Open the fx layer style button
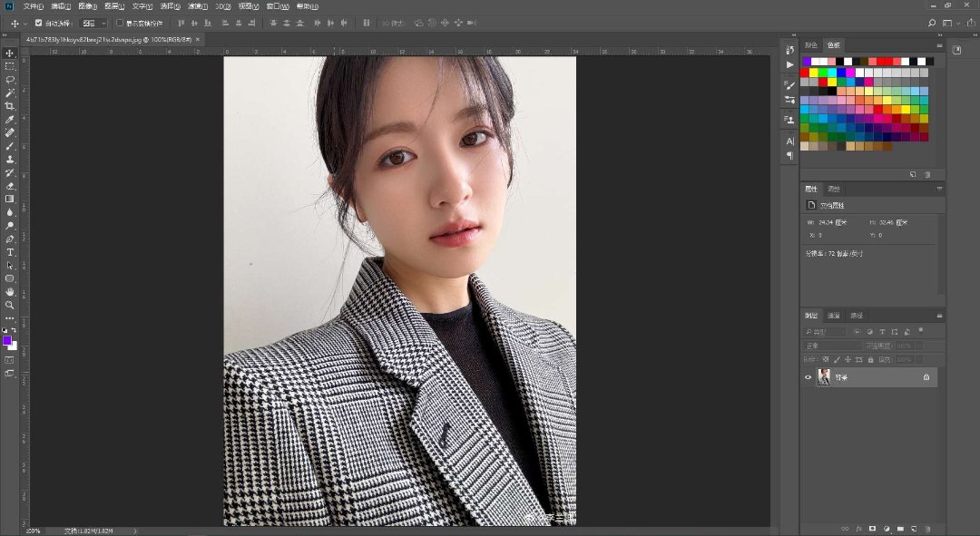Screen dimensions: 980x536 858,529
